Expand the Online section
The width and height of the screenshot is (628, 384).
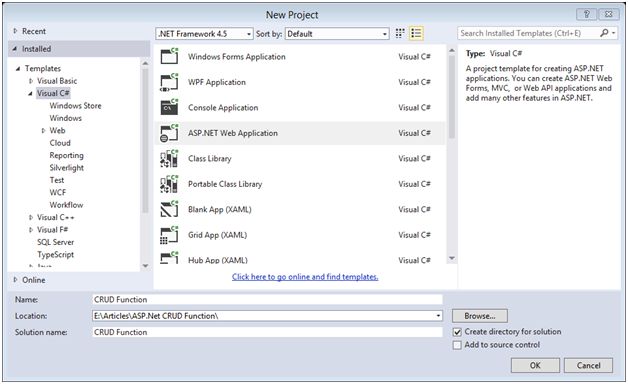click(15, 279)
